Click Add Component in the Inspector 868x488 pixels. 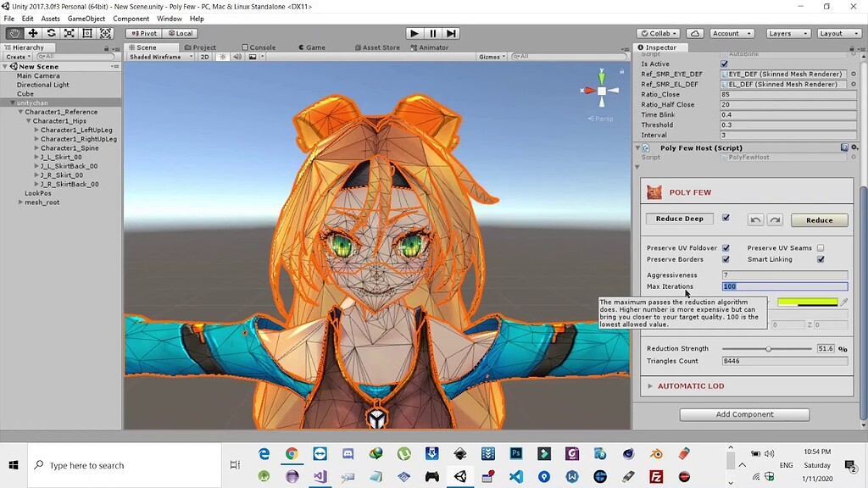coord(744,414)
